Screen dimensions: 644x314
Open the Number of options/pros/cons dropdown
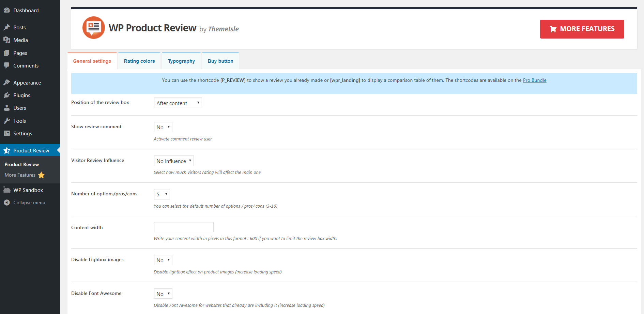point(162,194)
